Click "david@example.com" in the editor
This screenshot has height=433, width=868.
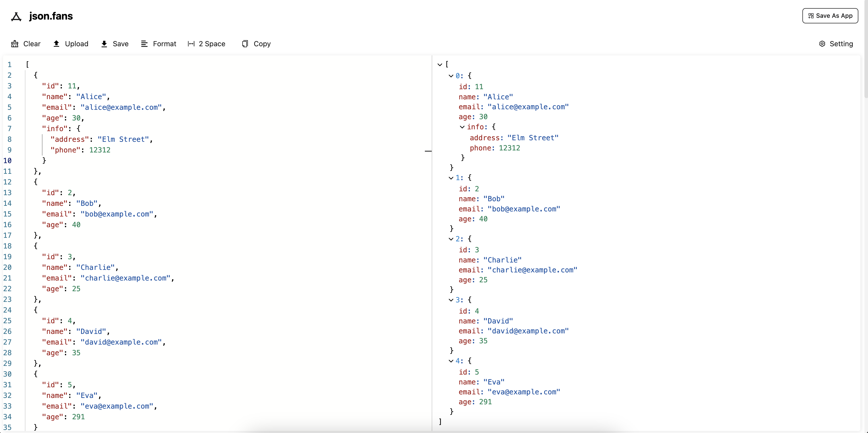(x=121, y=342)
